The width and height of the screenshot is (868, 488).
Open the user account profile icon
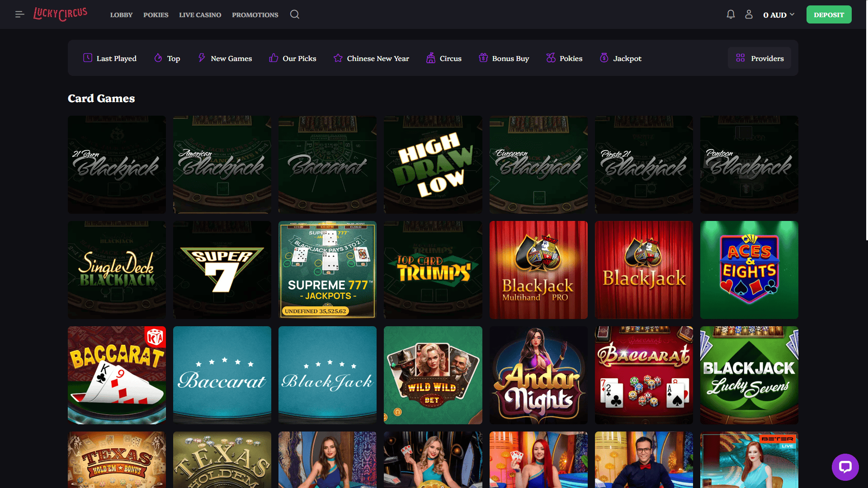pos(749,14)
